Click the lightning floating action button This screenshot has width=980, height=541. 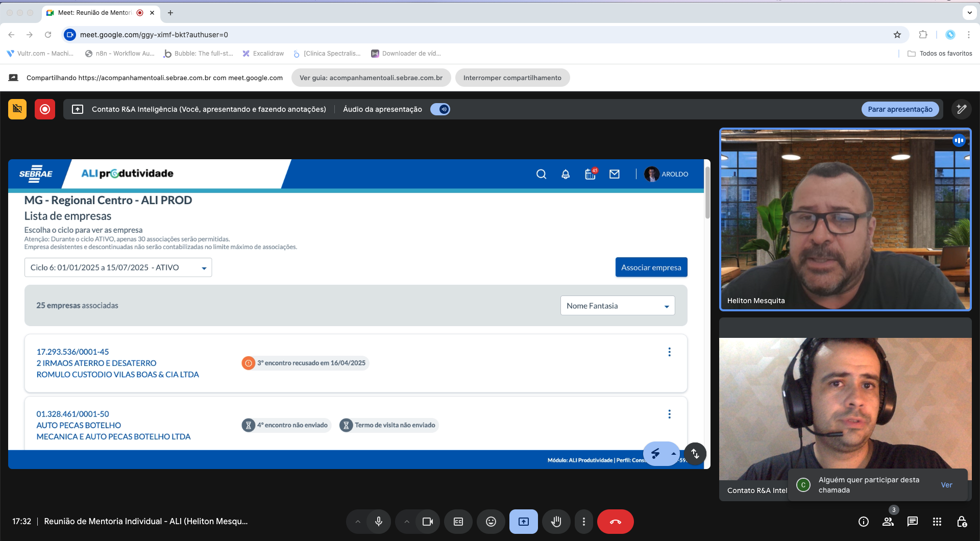coord(655,453)
